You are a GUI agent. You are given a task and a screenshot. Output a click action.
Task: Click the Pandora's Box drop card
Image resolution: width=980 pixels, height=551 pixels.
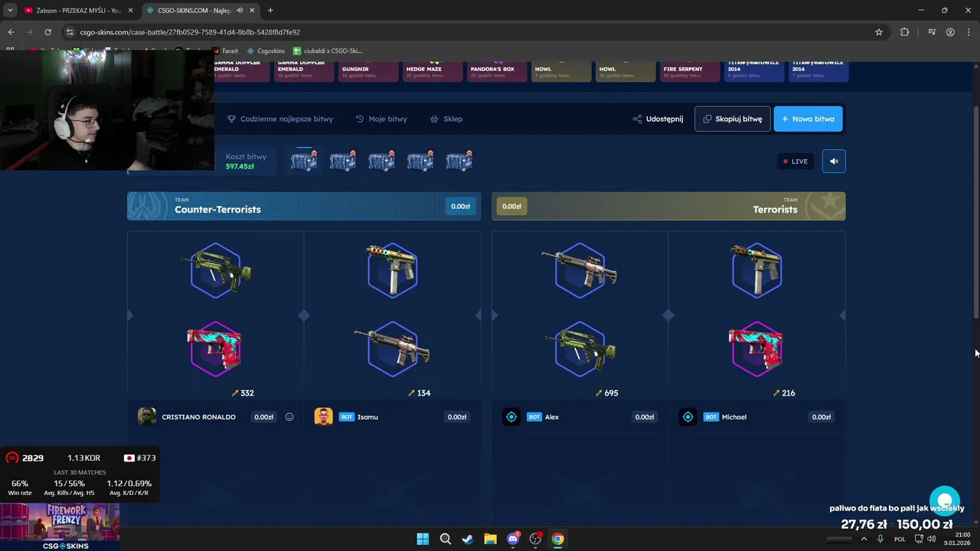click(x=497, y=71)
